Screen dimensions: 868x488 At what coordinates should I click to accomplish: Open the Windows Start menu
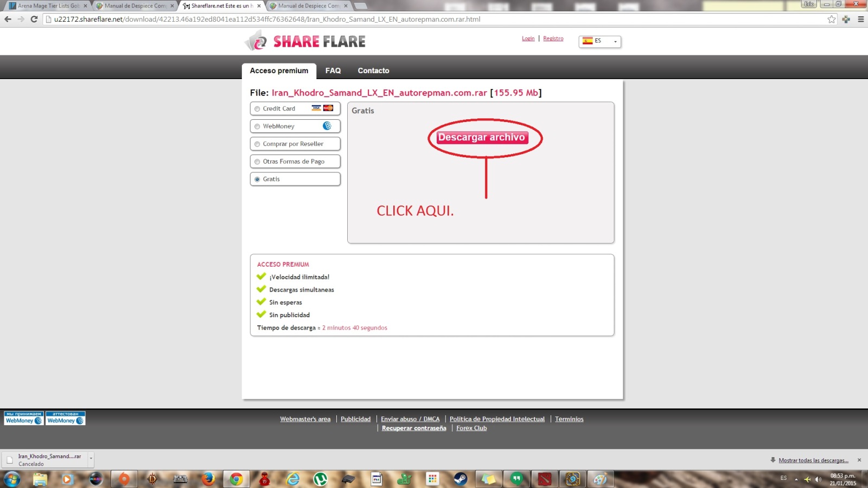[12, 479]
